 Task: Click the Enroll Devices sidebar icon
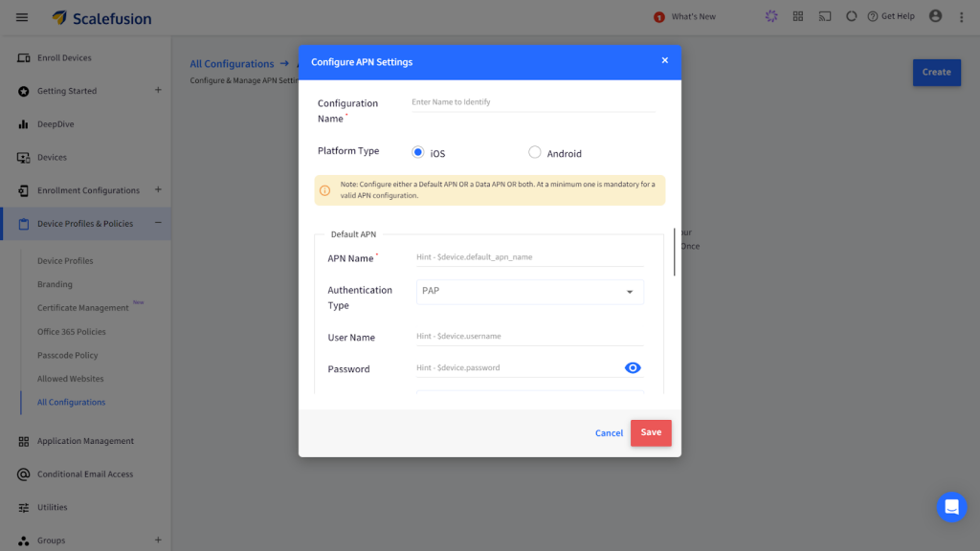pyautogui.click(x=24, y=58)
